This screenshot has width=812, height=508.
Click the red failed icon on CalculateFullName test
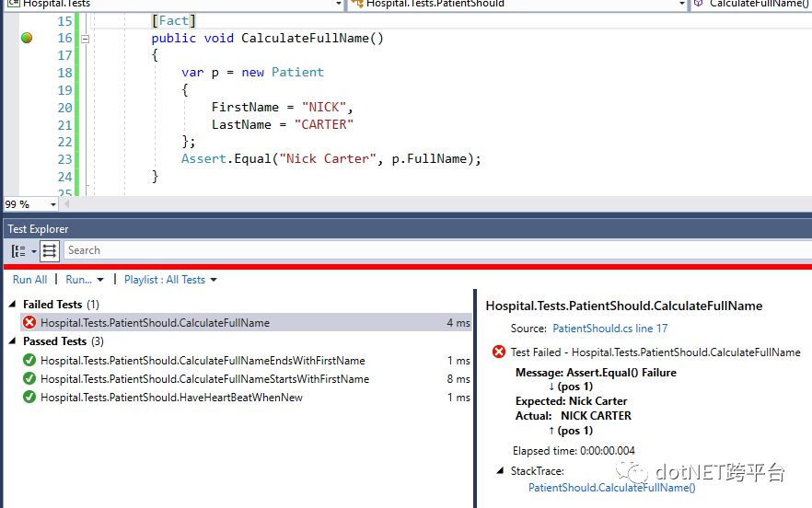(29, 323)
